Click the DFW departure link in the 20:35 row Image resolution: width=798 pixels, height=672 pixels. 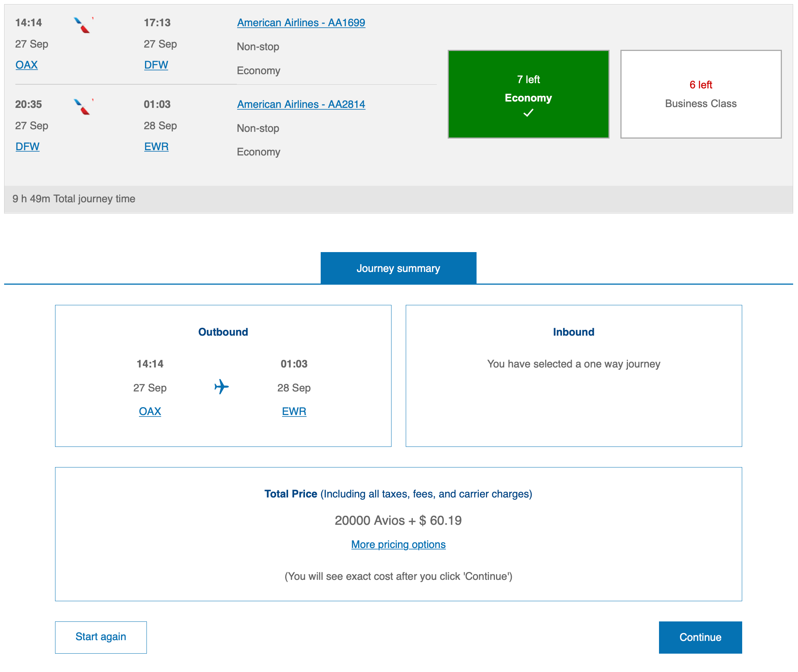click(x=27, y=146)
